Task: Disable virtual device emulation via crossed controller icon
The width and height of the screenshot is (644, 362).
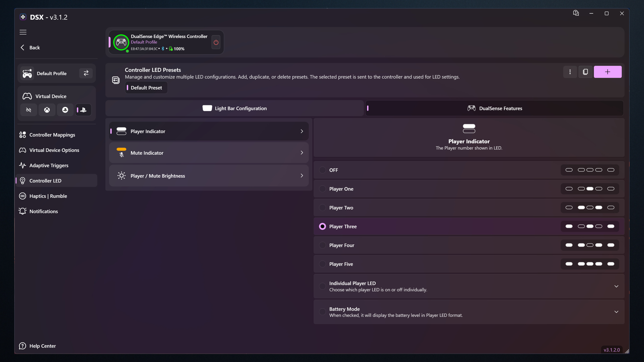Action: tap(29, 110)
